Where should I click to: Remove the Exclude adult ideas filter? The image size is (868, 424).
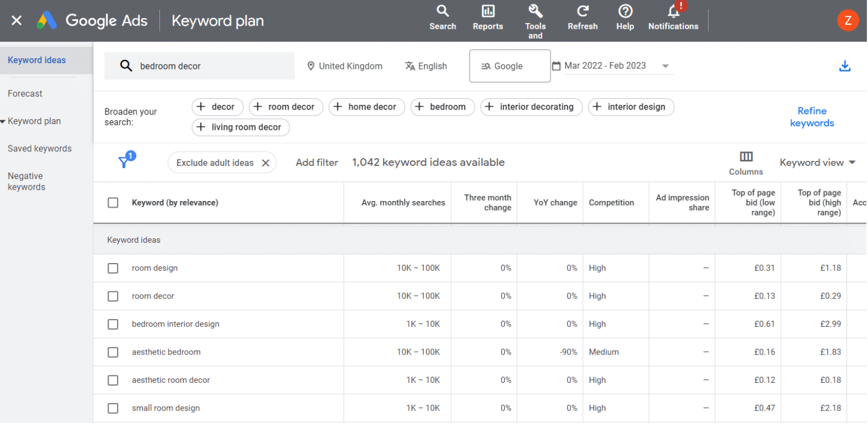[265, 163]
